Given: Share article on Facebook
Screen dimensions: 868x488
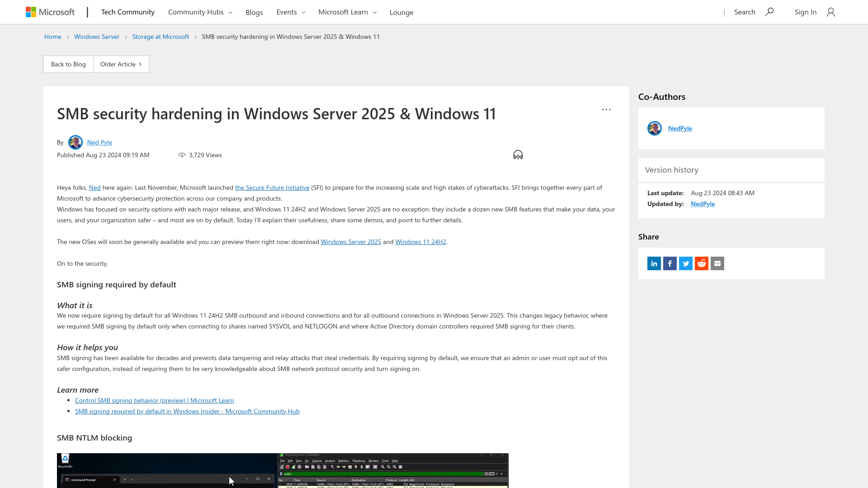Looking at the screenshot, I should (670, 263).
